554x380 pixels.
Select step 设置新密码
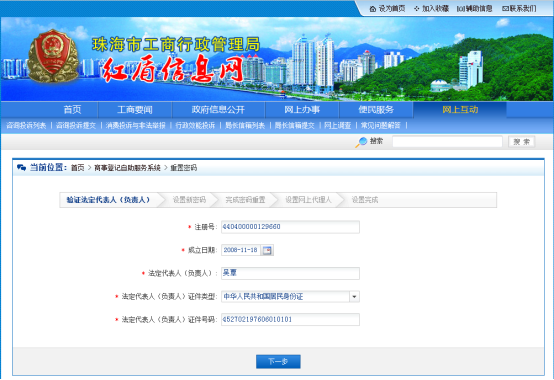pyautogui.click(x=189, y=200)
